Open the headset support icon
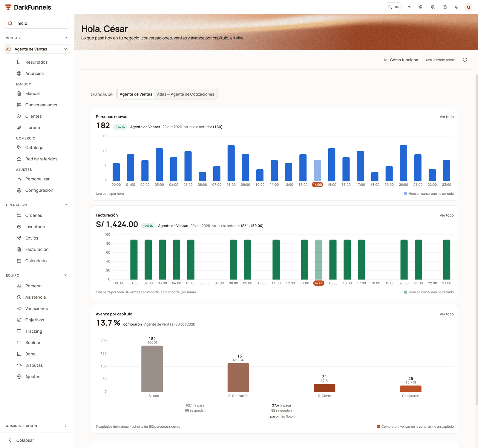Image resolution: width=478 pixels, height=448 pixels. 421,7
